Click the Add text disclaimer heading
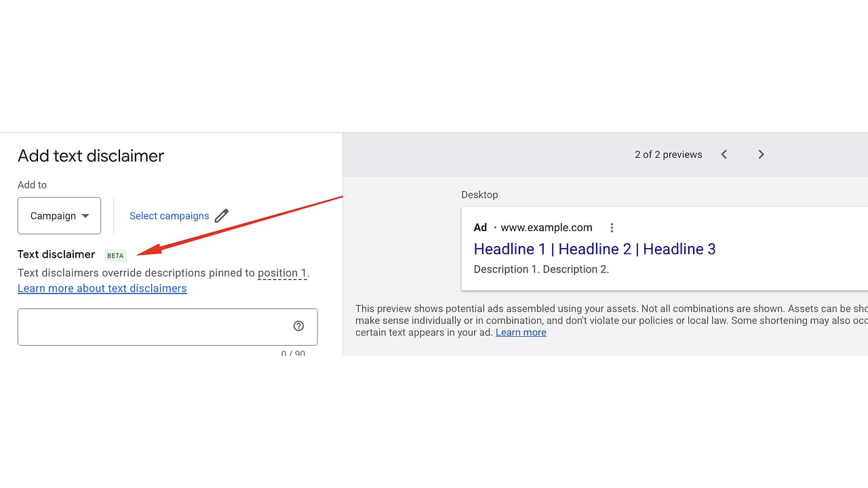Viewport: 868px width, 488px height. 91,156
